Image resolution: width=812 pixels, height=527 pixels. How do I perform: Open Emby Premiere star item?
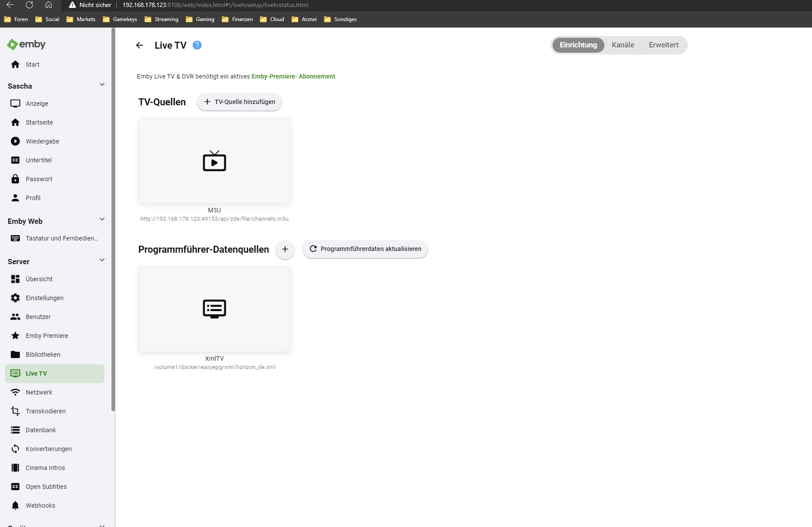click(54, 336)
